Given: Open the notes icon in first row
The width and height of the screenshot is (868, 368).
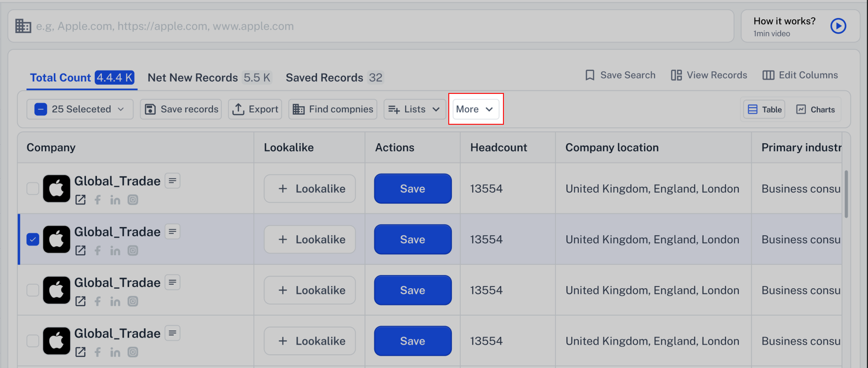Looking at the screenshot, I should [173, 181].
